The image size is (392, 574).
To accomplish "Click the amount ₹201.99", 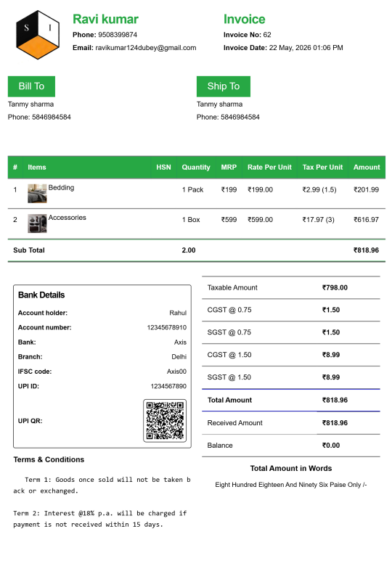I will point(366,189).
